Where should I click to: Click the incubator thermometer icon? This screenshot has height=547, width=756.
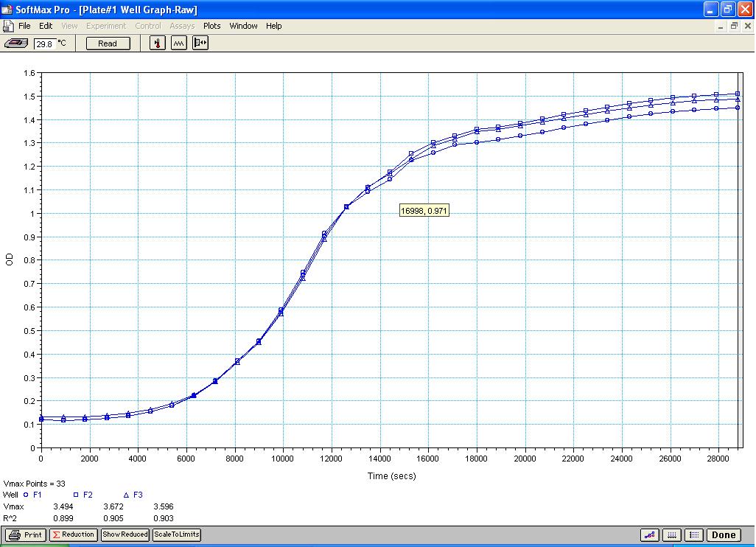(x=158, y=43)
